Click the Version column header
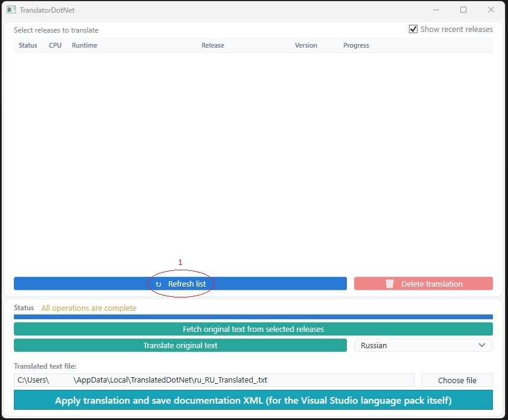Viewport: 508px width, 420px height. (x=306, y=45)
